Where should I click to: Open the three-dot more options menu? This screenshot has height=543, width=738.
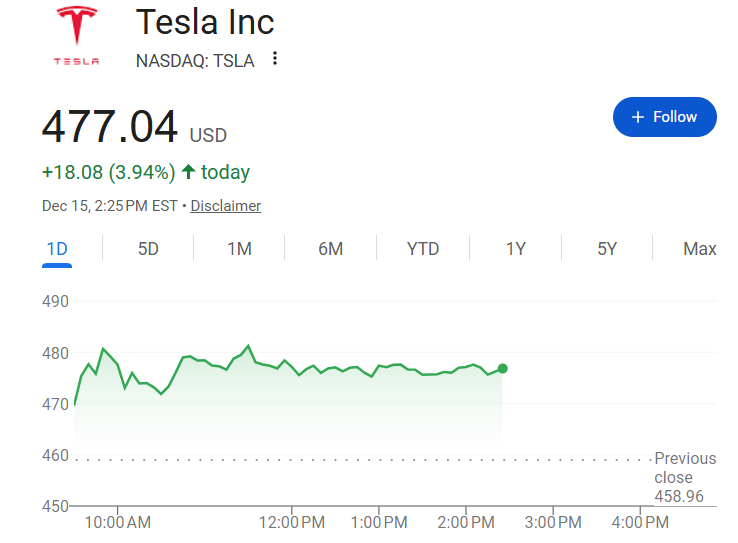275,59
